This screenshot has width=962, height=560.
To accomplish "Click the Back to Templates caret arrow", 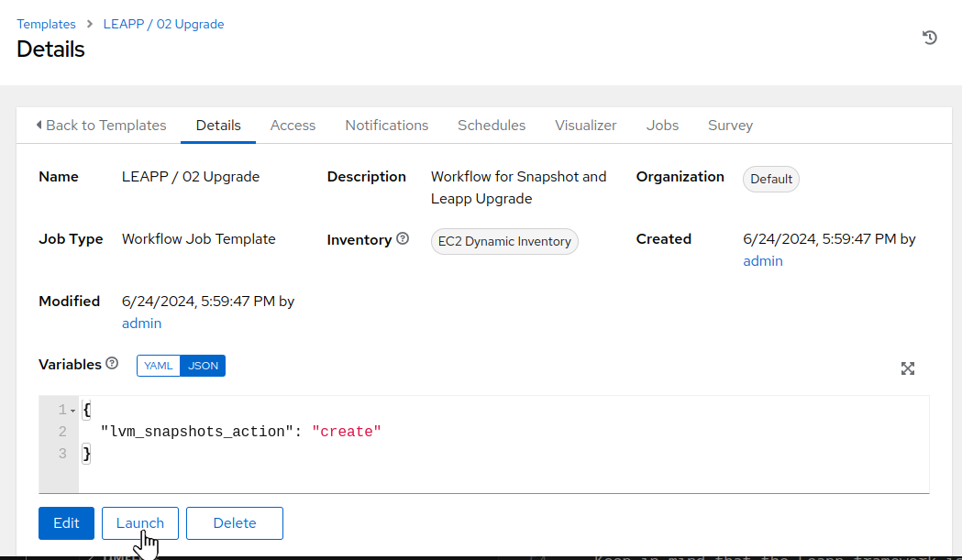I will [x=39, y=126].
